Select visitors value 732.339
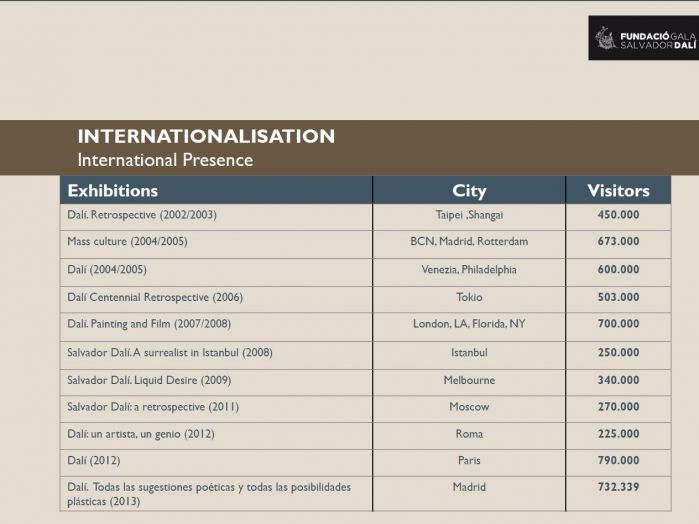 click(x=618, y=487)
